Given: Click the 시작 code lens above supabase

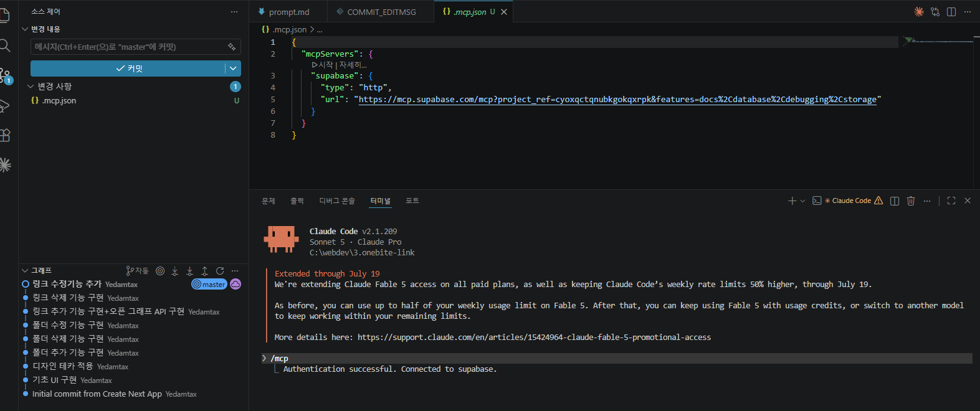Looking at the screenshot, I should [x=322, y=65].
